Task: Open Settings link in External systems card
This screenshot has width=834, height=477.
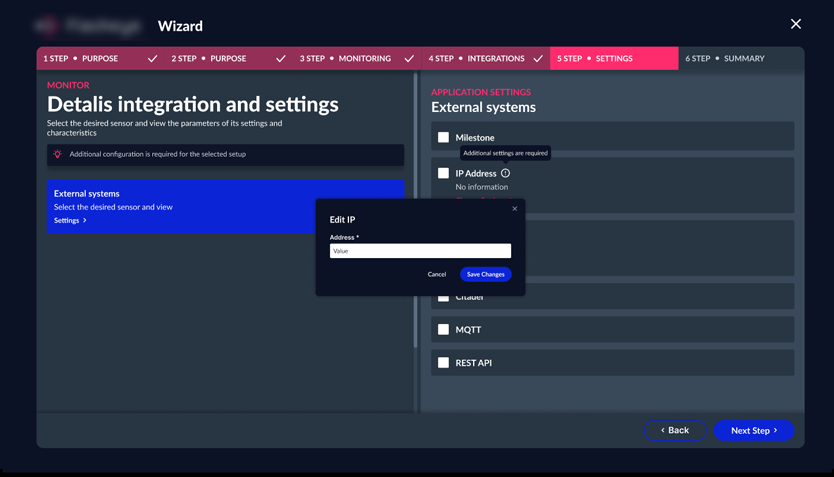Action: click(x=70, y=220)
